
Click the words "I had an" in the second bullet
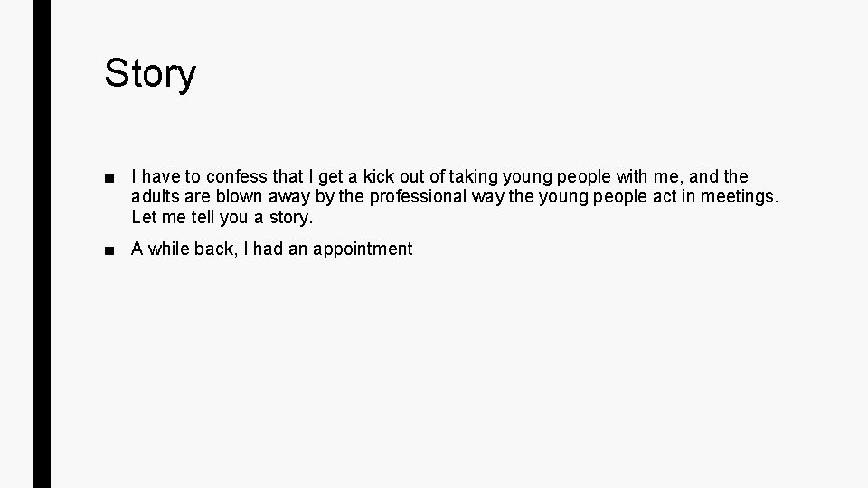point(275,249)
